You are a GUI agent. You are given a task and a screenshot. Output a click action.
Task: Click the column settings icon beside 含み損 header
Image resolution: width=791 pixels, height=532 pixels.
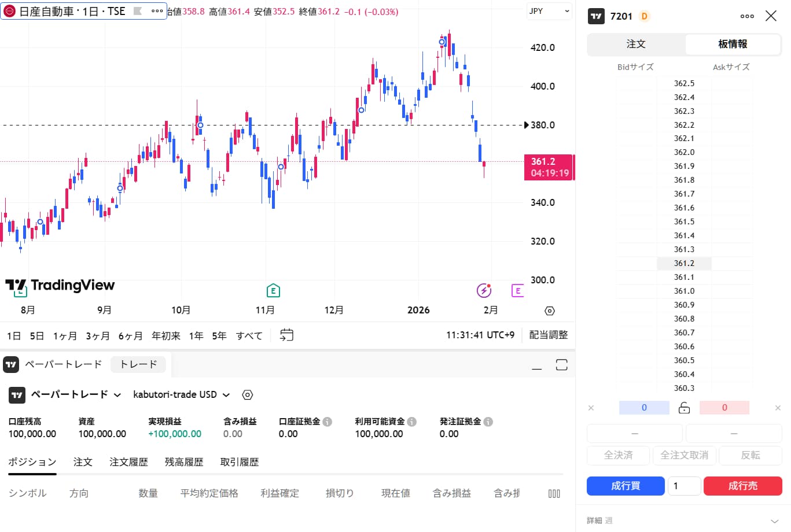click(x=554, y=493)
